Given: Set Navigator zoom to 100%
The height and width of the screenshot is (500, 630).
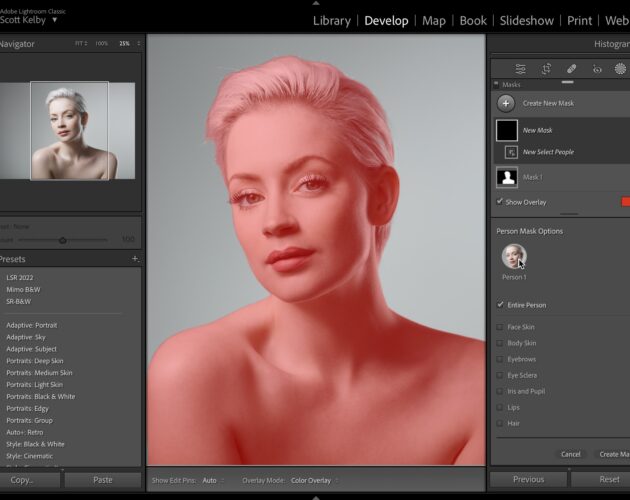Looking at the screenshot, I should tap(102, 43).
